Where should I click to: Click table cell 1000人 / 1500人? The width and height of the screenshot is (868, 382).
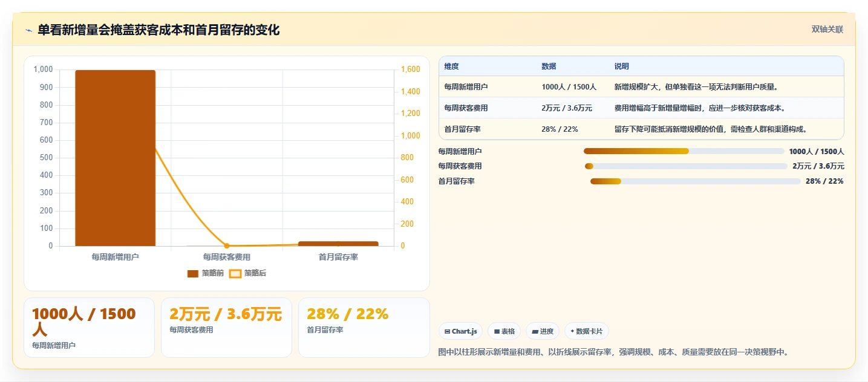pos(569,87)
